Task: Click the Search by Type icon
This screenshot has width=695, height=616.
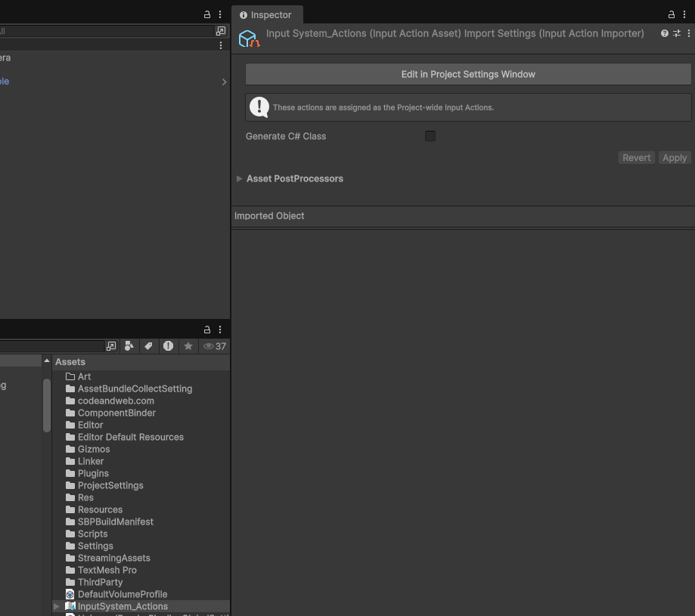Action: pyautogui.click(x=129, y=346)
